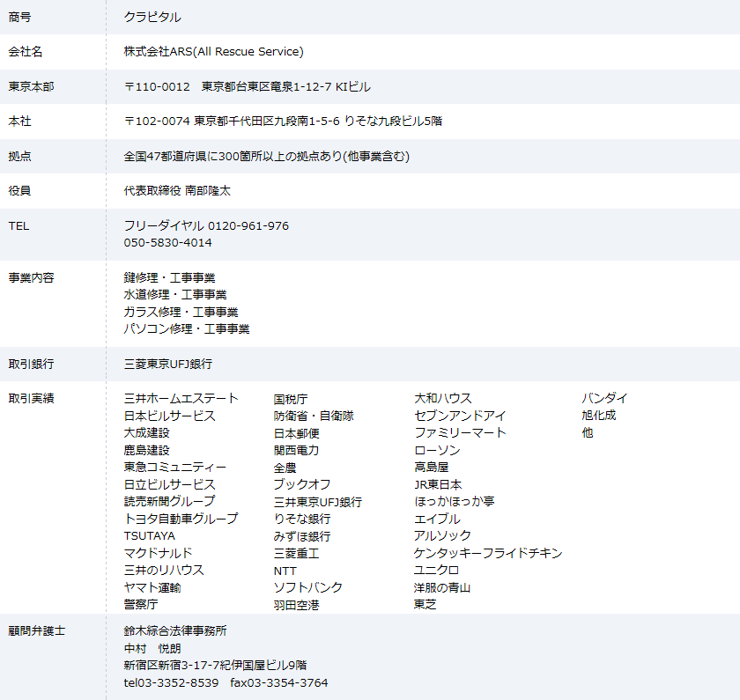Viewport: 740px width, 700px height.
Task: Click ソフトバンク in the client list
Action: tap(307, 588)
